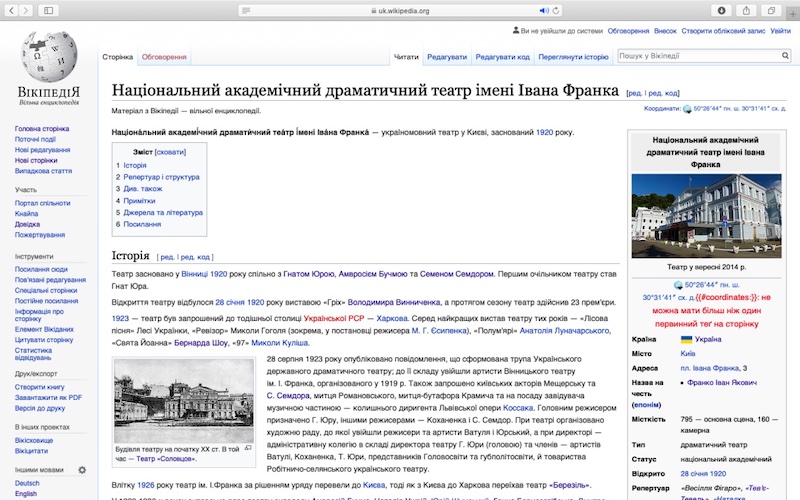Open the globe icon in the infobox coordinates

(678, 285)
